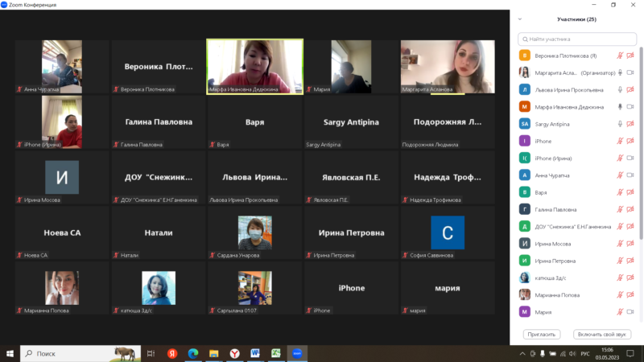Click the Включить свой звук button
644x362 pixels.
point(601,335)
